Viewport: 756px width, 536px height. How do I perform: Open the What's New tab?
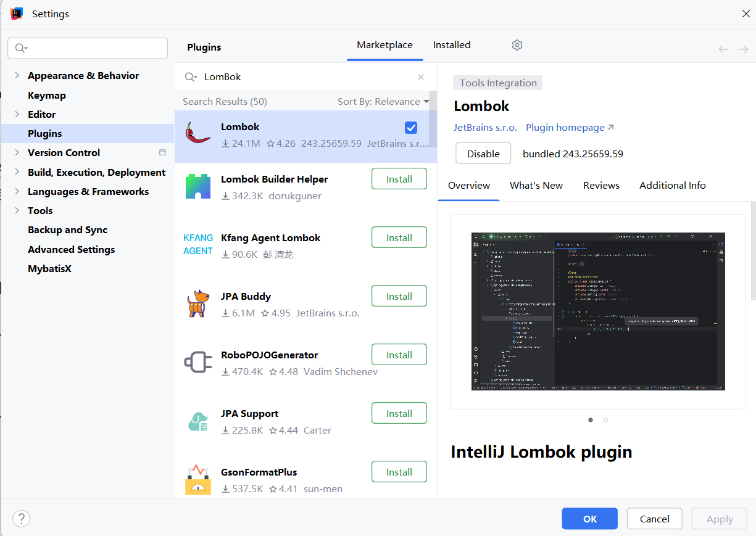(x=536, y=186)
